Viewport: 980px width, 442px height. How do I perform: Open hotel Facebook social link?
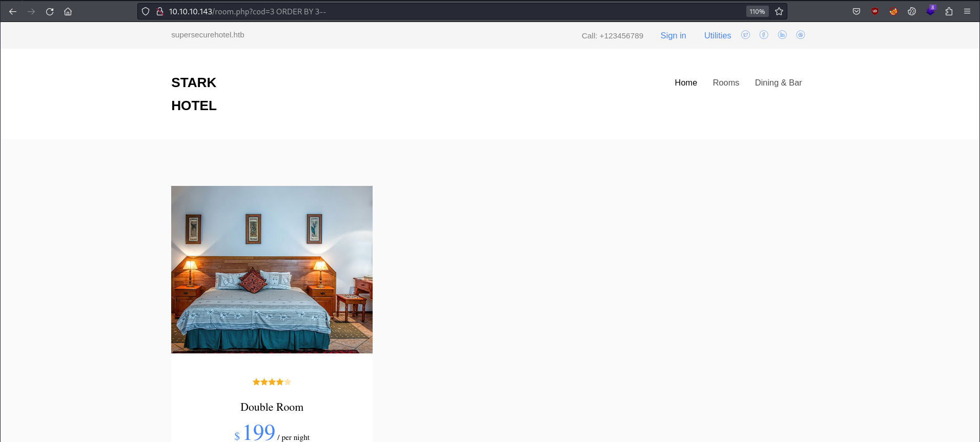click(x=764, y=35)
